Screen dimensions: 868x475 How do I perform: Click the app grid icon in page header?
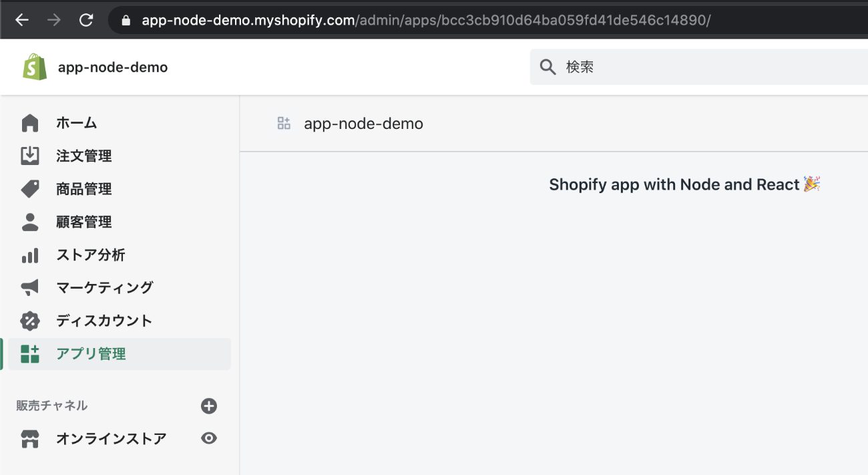[x=284, y=123]
